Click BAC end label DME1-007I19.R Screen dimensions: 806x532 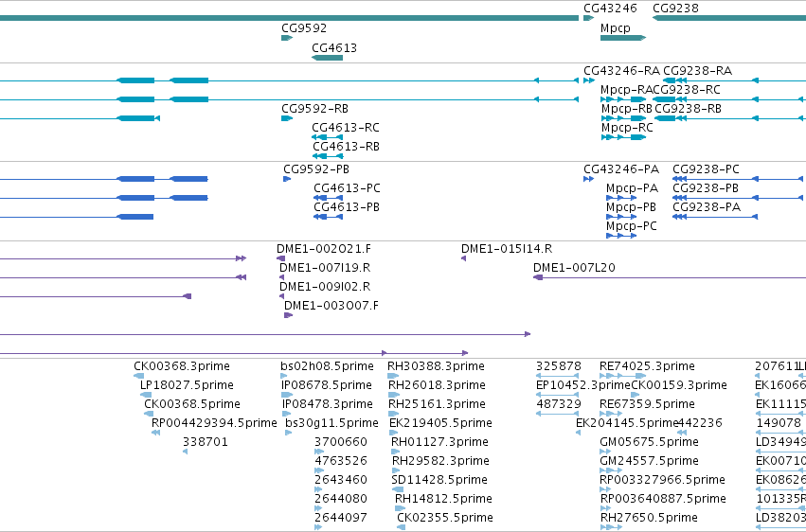coord(325,268)
